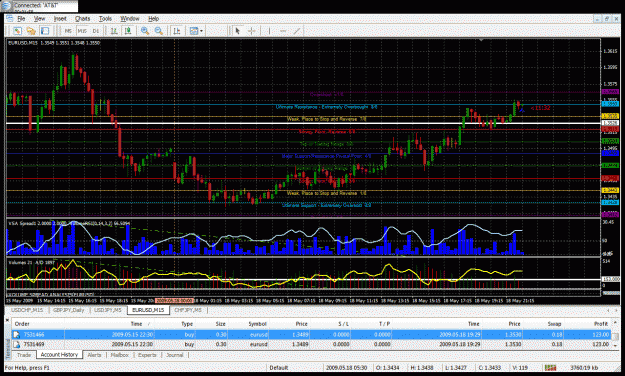The width and height of the screenshot is (625, 376).
Task: Open the Profiles folder icon in toolbar
Action: [x=31, y=31]
